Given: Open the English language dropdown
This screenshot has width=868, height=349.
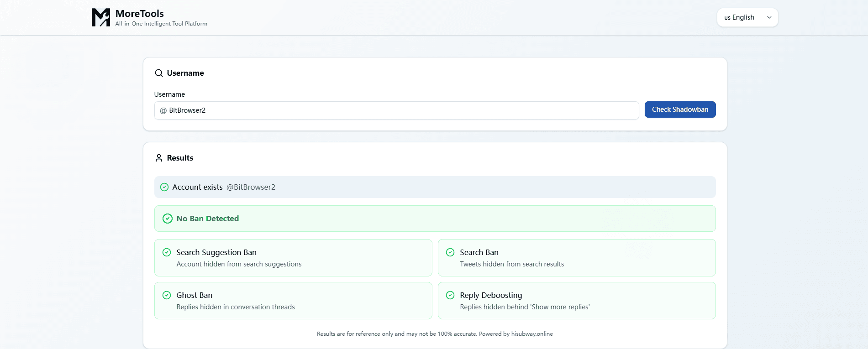Looking at the screenshot, I should [x=747, y=17].
